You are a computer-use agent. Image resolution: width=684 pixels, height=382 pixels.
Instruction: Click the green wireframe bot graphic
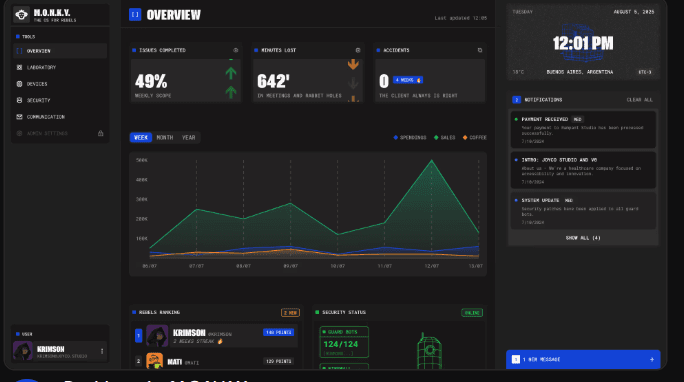click(x=429, y=351)
